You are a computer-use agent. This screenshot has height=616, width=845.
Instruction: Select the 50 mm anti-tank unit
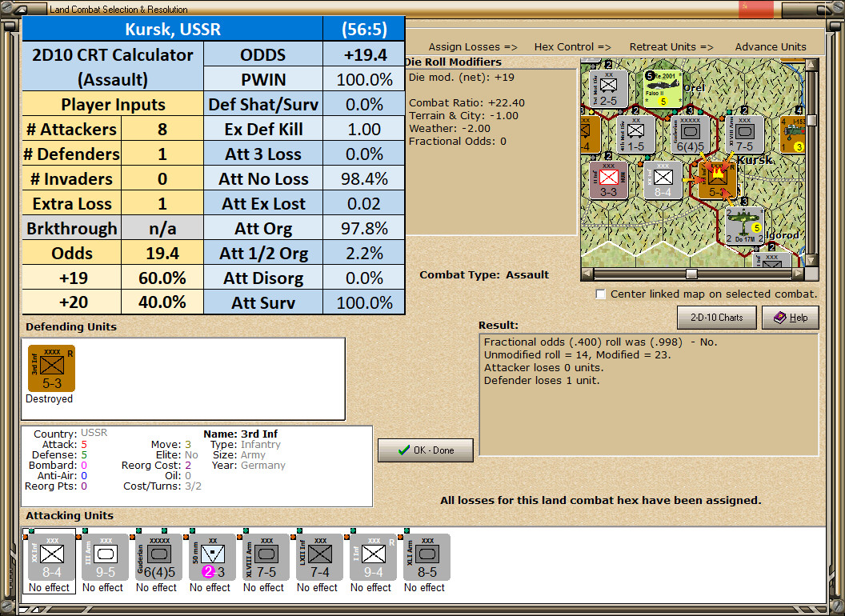click(212, 558)
